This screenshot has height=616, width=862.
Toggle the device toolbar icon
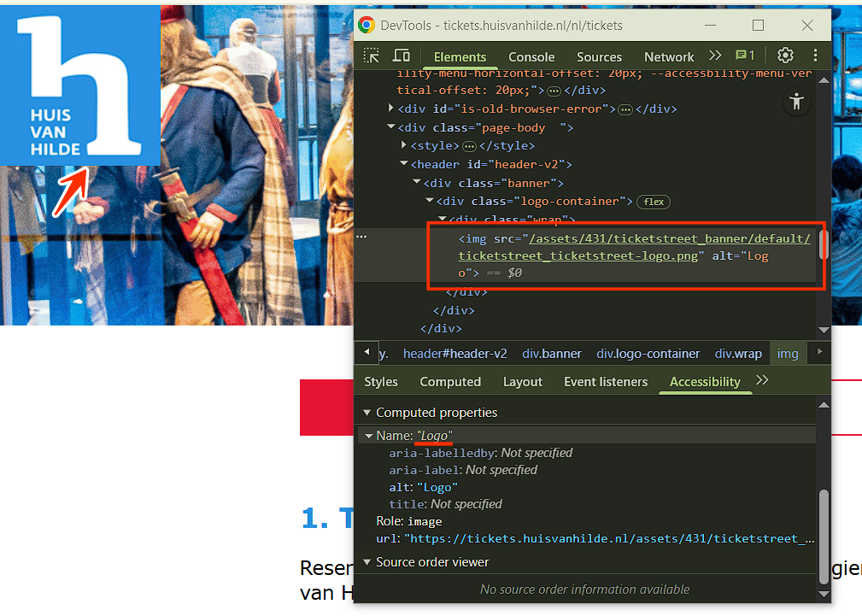click(x=401, y=56)
